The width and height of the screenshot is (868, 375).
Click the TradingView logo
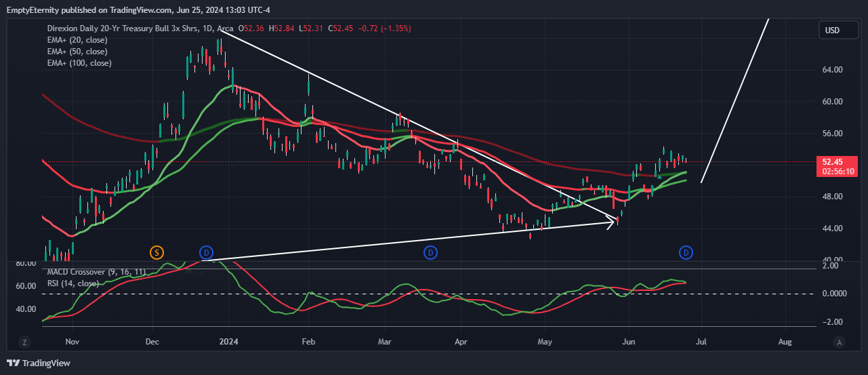click(x=38, y=363)
